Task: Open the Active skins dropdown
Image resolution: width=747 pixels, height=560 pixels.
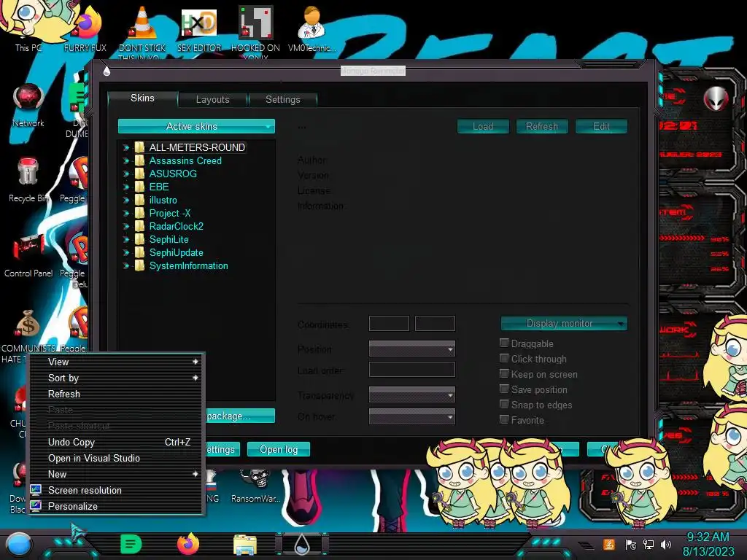Action: click(x=196, y=126)
